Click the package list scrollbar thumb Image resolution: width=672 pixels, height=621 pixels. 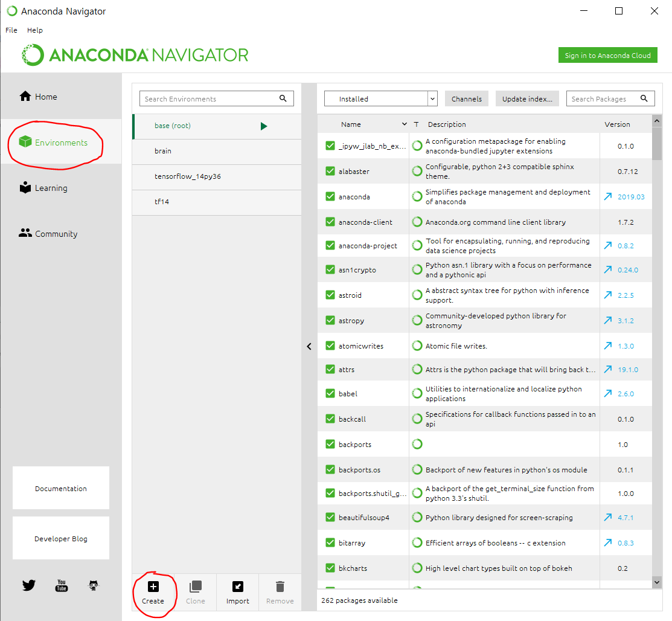657,144
